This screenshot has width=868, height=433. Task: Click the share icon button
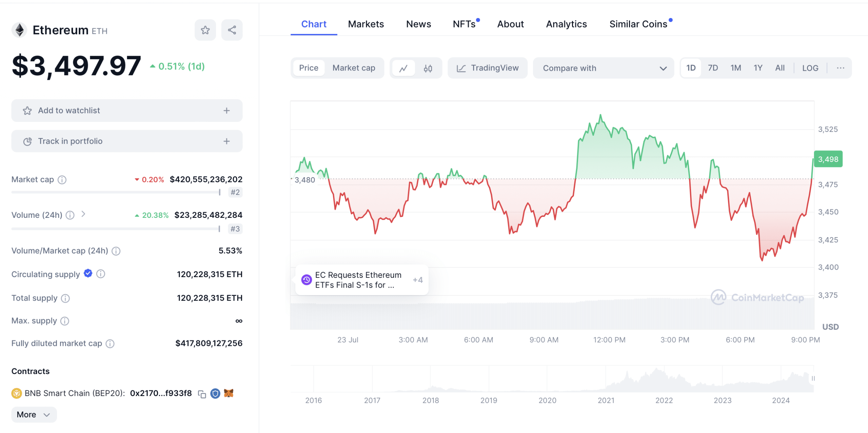pyautogui.click(x=232, y=30)
